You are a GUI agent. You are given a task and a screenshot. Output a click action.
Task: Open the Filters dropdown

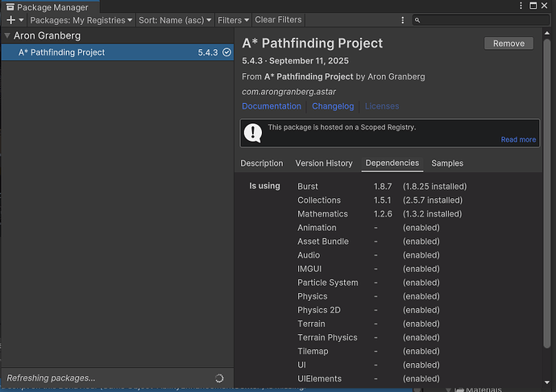[233, 19]
